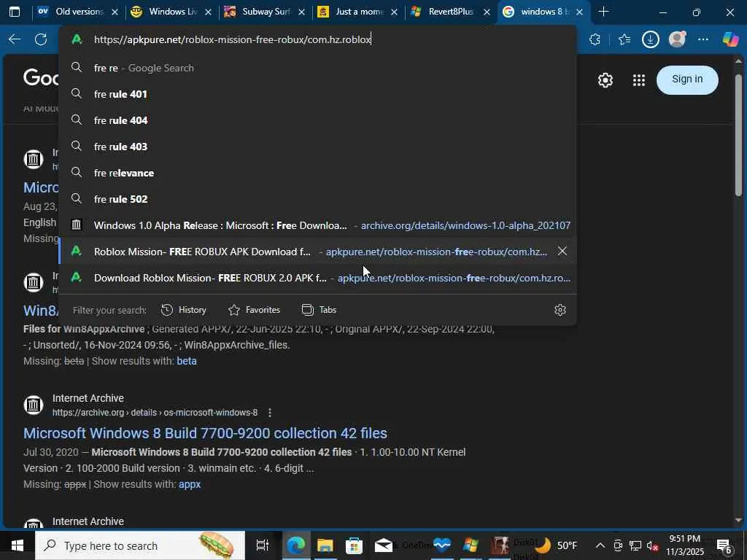Select suggestion 'fre rule 401'
The height and width of the screenshot is (560, 747).
(x=317, y=94)
